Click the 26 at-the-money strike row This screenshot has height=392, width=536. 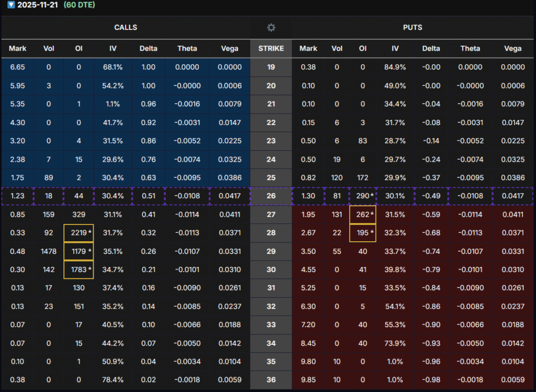point(271,196)
